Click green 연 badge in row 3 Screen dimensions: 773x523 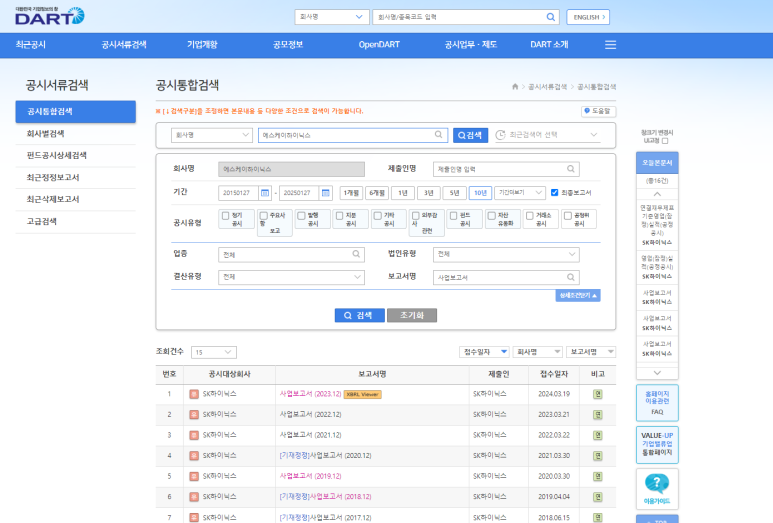pyautogui.click(x=597, y=435)
